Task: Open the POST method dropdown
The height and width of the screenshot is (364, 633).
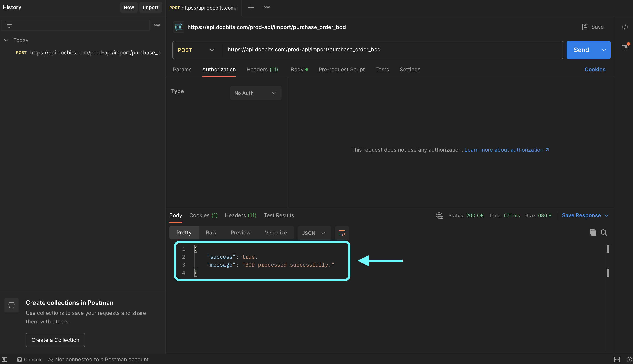Action: [196, 50]
